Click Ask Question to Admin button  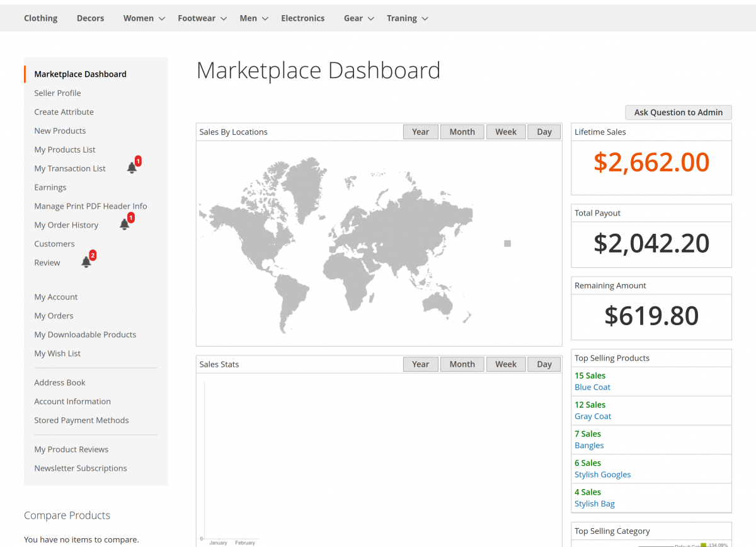click(679, 112)
